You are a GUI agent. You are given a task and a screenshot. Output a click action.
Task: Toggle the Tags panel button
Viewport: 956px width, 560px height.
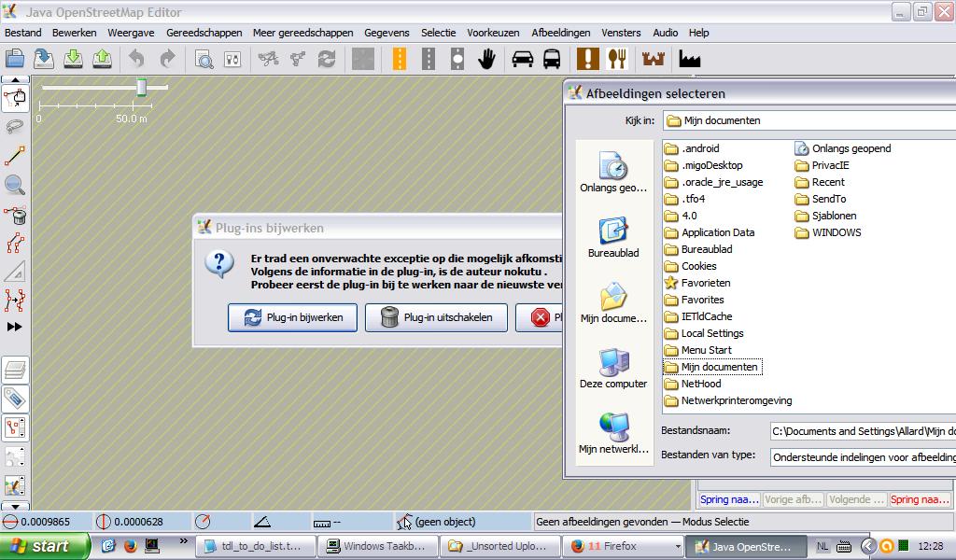(15, 399)
